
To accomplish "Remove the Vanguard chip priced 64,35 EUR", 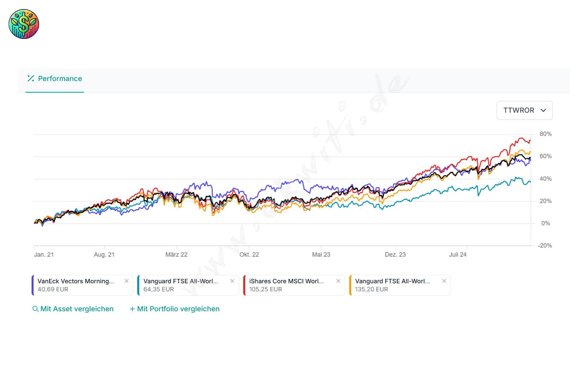I will (232, 281).
